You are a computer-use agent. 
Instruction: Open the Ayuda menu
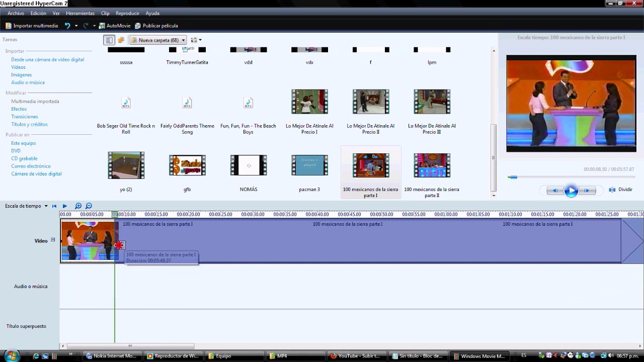152,13
